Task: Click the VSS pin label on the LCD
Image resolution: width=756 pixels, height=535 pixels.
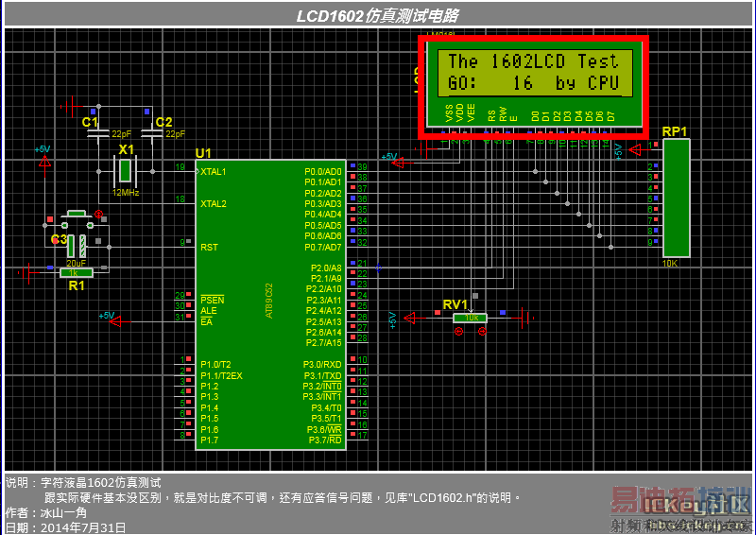Action: (x=449, y=112)
